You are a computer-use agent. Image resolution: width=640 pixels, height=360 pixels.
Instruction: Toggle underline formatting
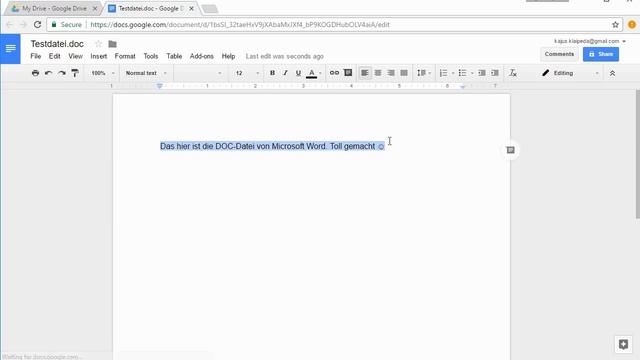tap(298, 73)
